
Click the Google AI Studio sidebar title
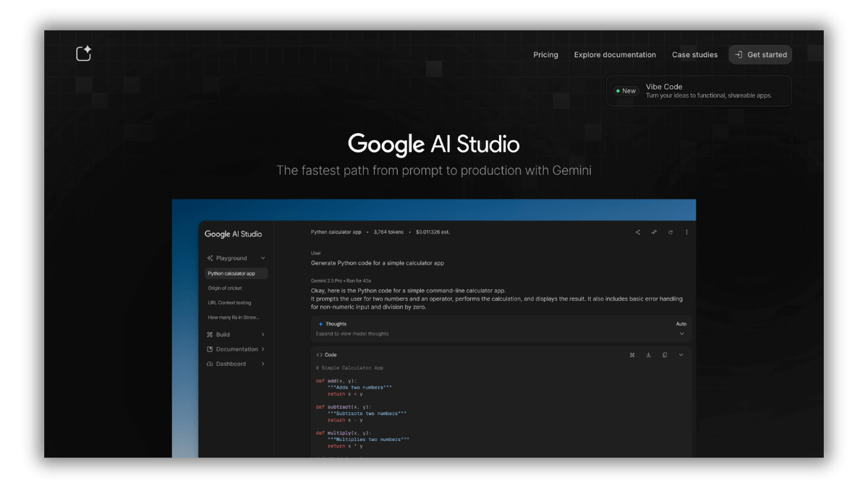[233, 234]
